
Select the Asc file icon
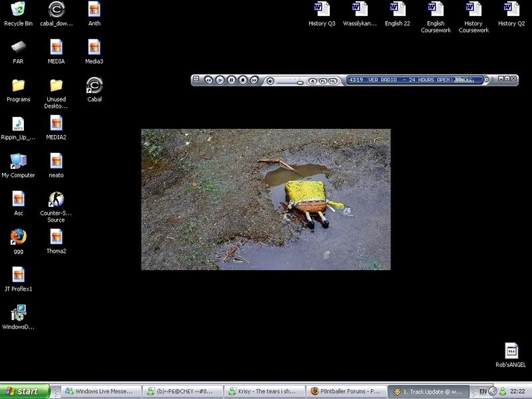[x=19, y=203]
